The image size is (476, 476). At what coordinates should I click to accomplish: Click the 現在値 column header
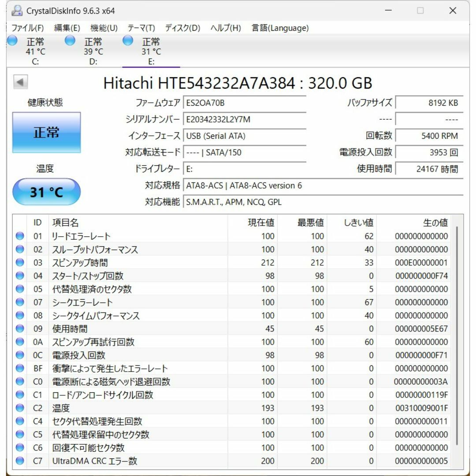click(x=253, y=223)
